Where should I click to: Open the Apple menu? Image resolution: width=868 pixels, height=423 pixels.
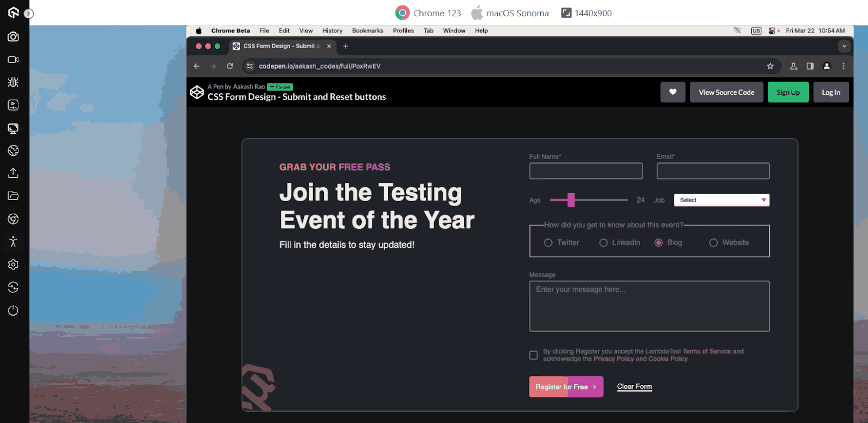199,31
